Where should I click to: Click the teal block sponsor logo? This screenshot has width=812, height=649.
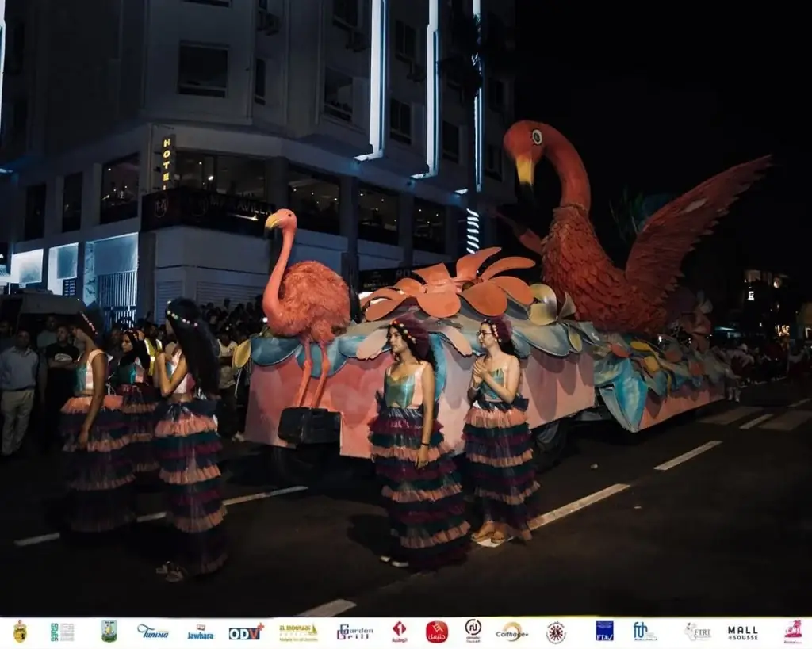pyautogui.click(x=63, y=632)
